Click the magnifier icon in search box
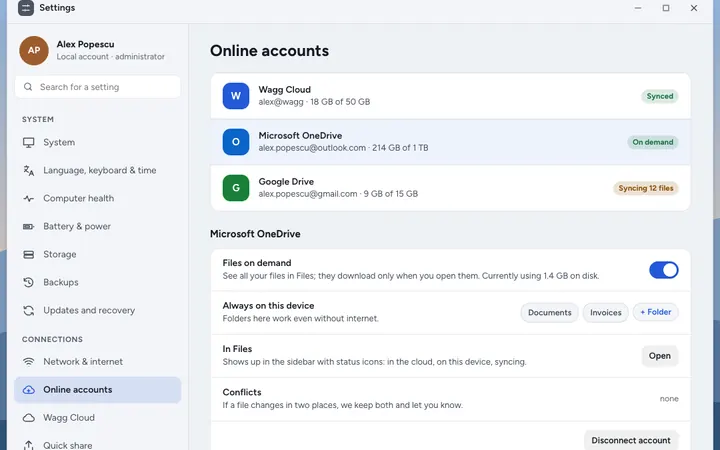This screenshot has height=450, width=720. (28, 87)
